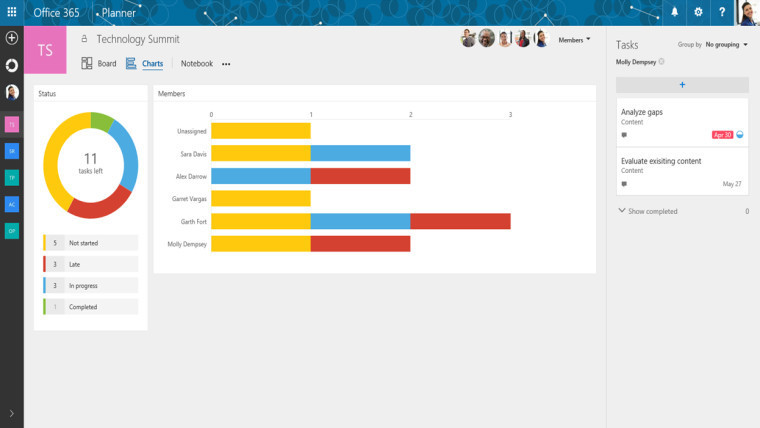The image size is (760, 428).
Task: Switch to the Charts view
Action: [144, 63]
